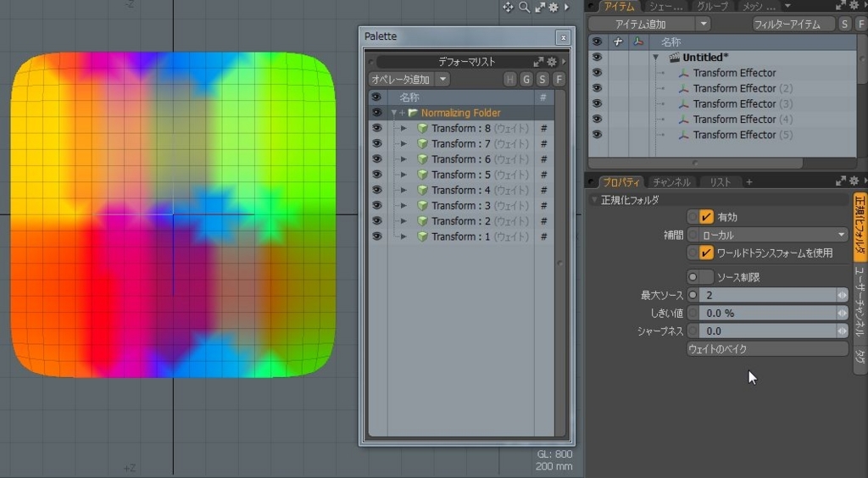
Task: Collapse the Normalizing Folder tree
Action: pyautogui.click(x=393, y=113)
